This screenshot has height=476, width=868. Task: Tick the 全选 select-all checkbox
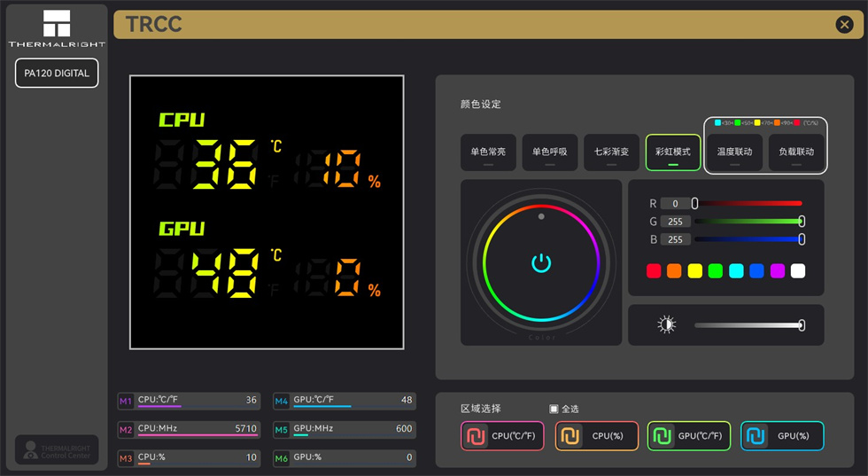pyautogui.click(x=553, y=409)
